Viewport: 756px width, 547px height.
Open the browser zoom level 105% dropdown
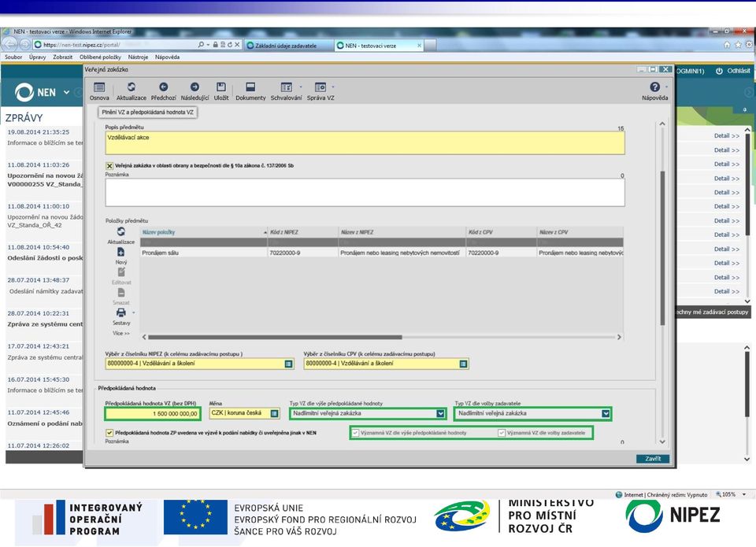pyautogui.click(x=744, y=494)
